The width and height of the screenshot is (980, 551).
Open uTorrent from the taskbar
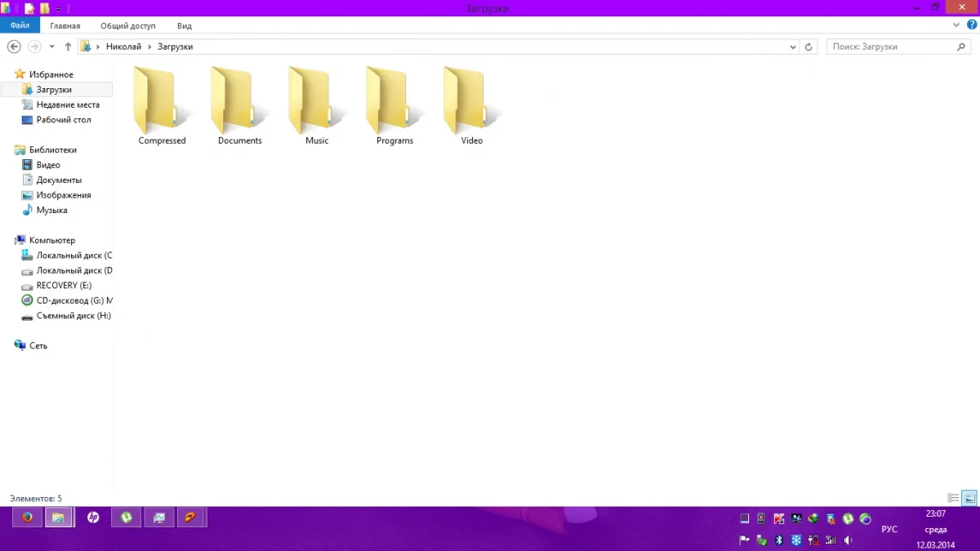click(x=127, y=518)
